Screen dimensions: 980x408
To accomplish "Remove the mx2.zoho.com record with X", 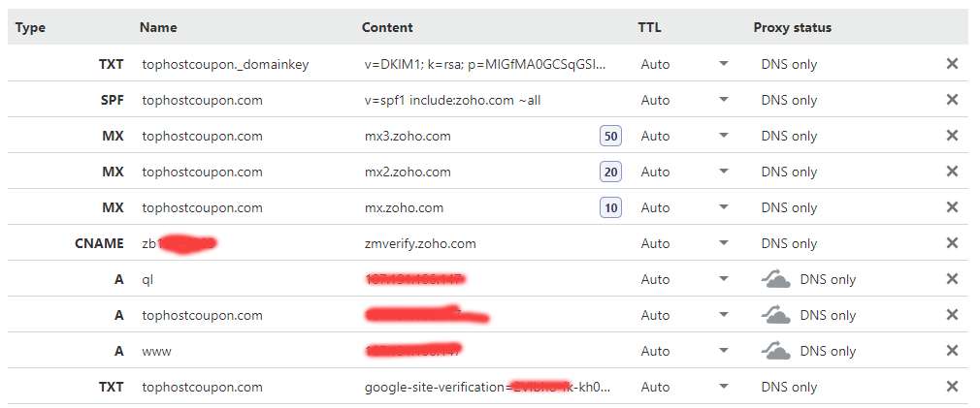I will (x=952, y=171).
